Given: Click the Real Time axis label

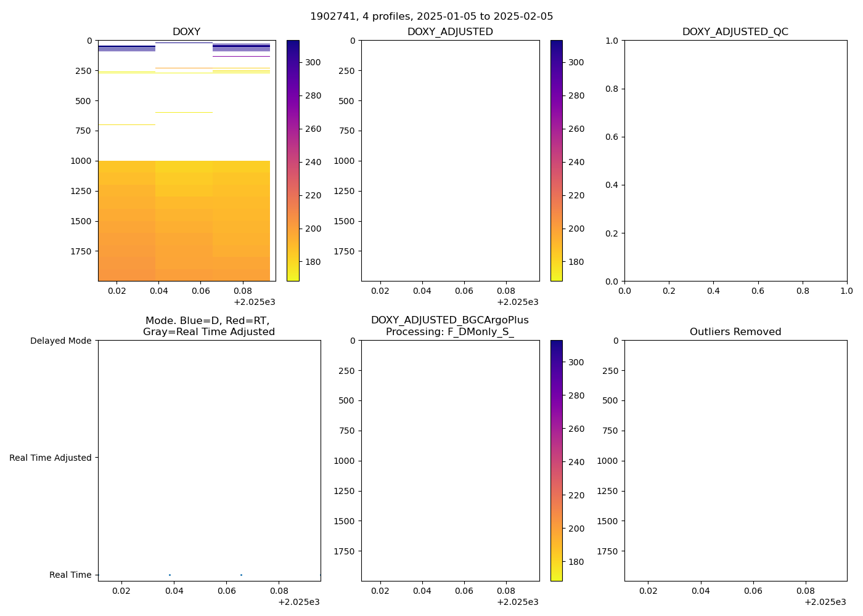Looking at the screenshot, I should [x=70, y=575].
